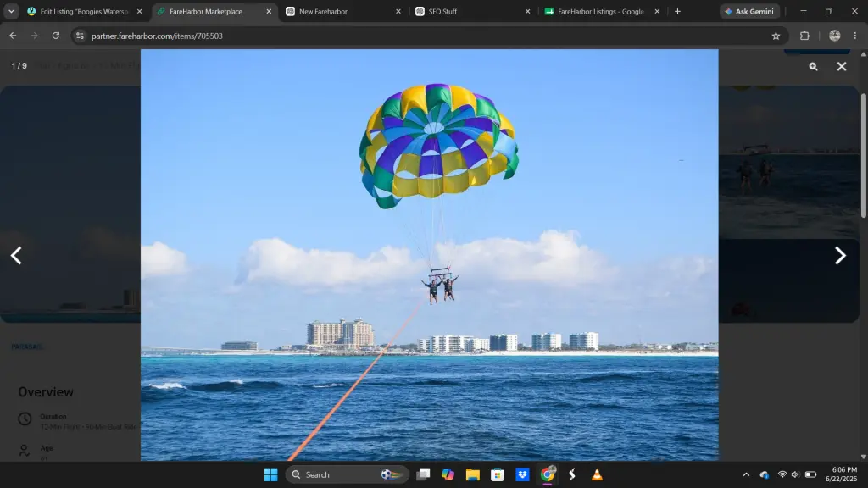Viewport: 868px width, 488px height.
Task: Check the battery status icon
Action: (810, 474)
